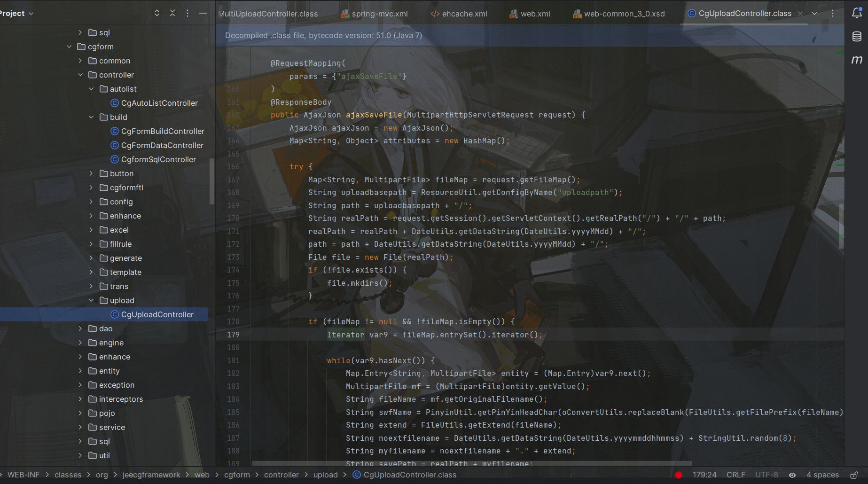Expand the common folder

pyautogui.click(x=80, y=61)
